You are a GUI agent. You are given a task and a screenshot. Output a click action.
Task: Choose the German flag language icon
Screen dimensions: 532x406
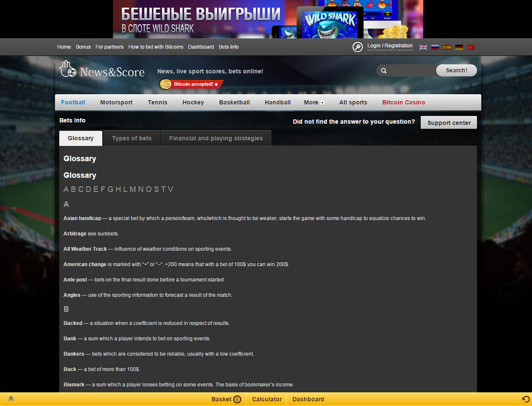click(459, 47)
